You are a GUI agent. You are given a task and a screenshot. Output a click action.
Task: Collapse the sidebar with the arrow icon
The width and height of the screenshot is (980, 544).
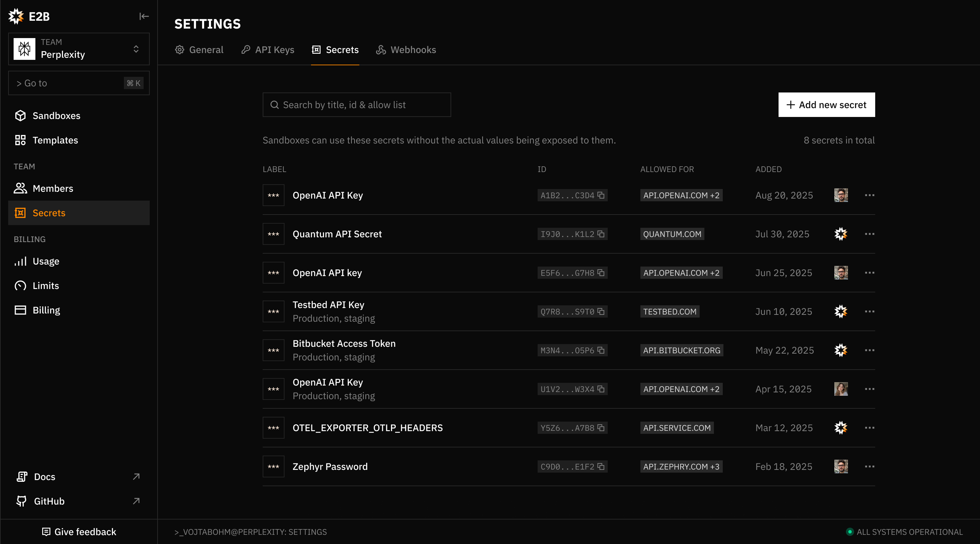click(x=144, y=16)
